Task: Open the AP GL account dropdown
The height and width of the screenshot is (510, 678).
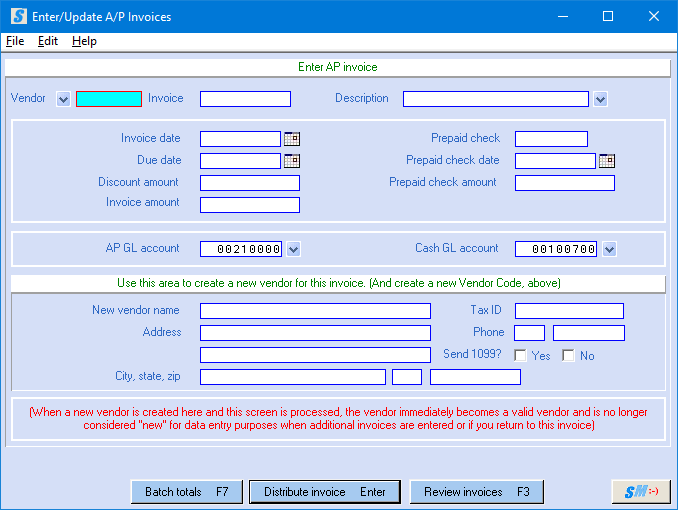Action: click(x=294, y=249)
